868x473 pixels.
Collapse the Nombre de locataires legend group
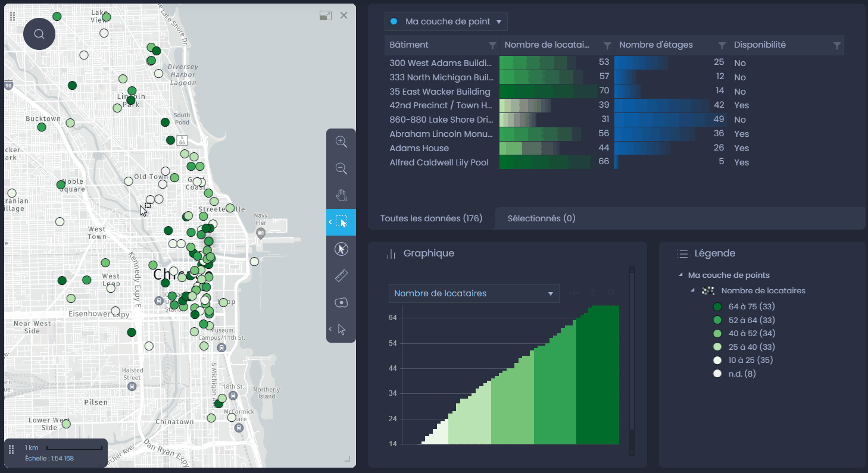coord(692,290)
